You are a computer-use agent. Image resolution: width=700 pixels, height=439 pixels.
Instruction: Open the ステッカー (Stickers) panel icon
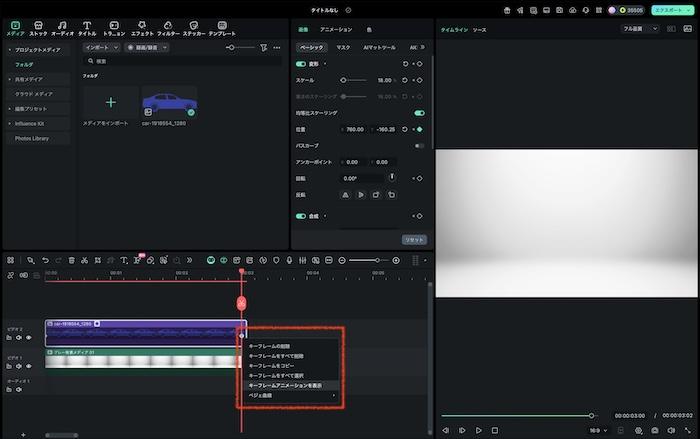(x=194, y=26)
